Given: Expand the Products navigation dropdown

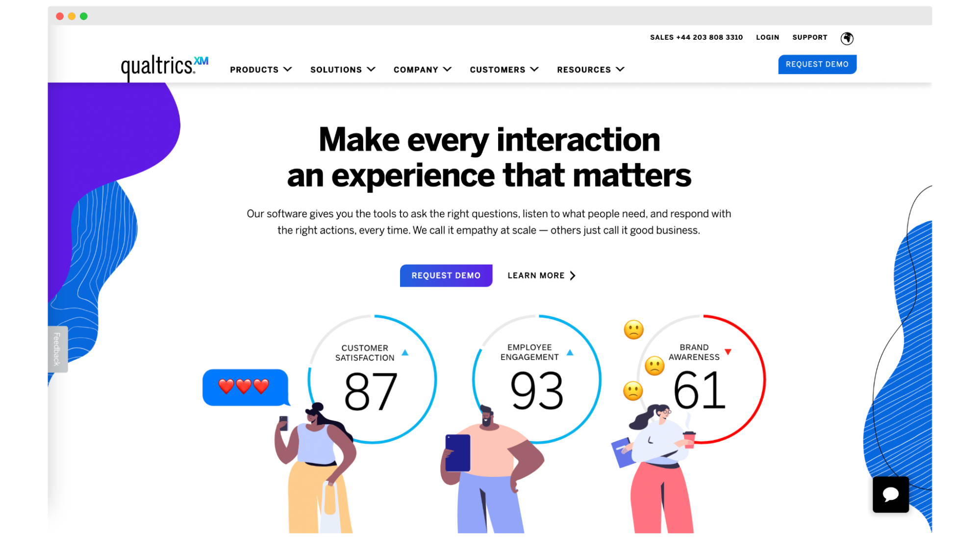Looking at the screenshot, I should click(260, 69).
